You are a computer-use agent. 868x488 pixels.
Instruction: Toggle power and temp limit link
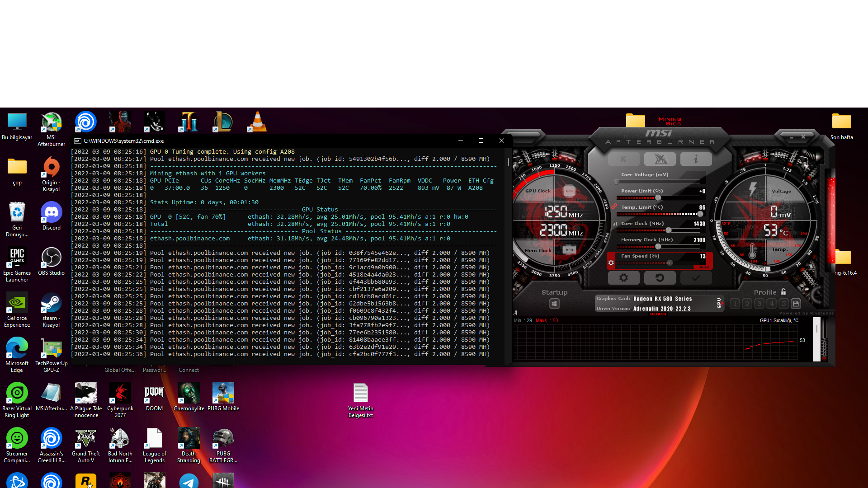[x=614, y=206]
